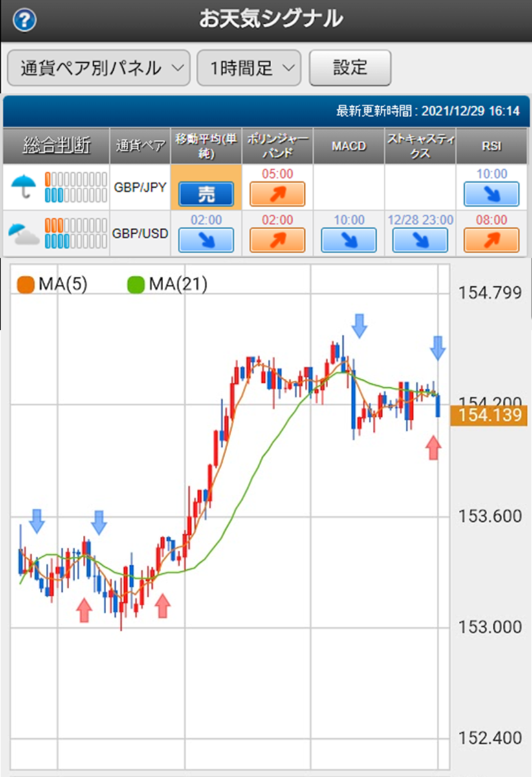Select the GBP/JPY currency pair cell
The width and height of the screenshot is (532, 777).
(x=140, y=187)
